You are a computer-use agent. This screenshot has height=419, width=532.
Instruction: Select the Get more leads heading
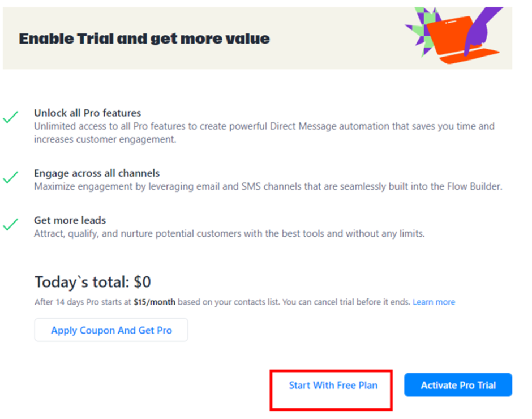(70, 220)
